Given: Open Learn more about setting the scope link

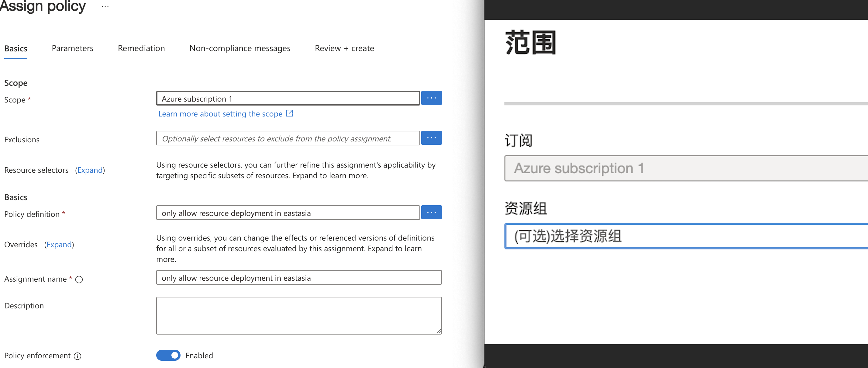Looking at the screenshot, I should coord(220,114).
